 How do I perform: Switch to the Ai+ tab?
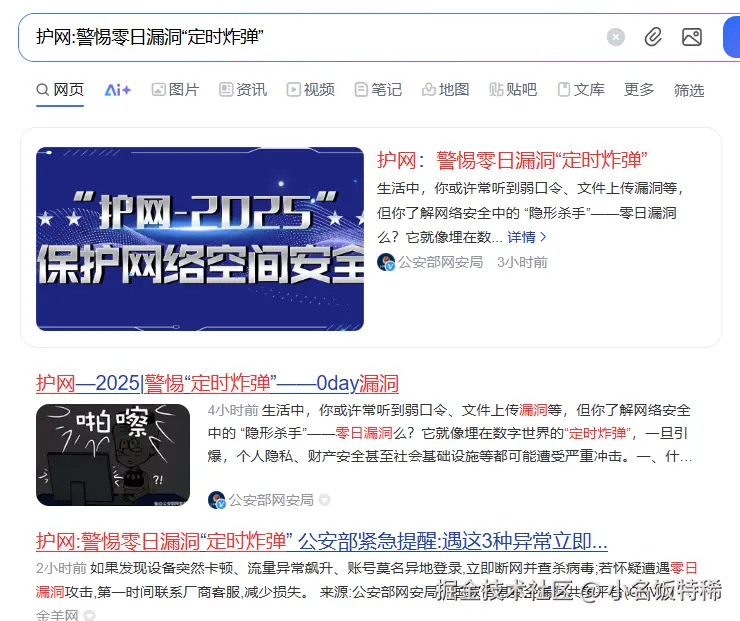(x=118, y=90)
